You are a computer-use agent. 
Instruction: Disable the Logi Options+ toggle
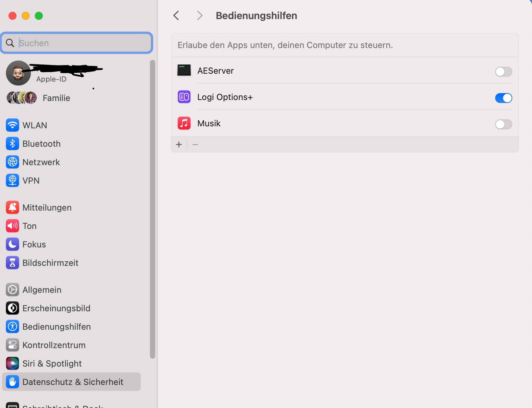(503, 98)
